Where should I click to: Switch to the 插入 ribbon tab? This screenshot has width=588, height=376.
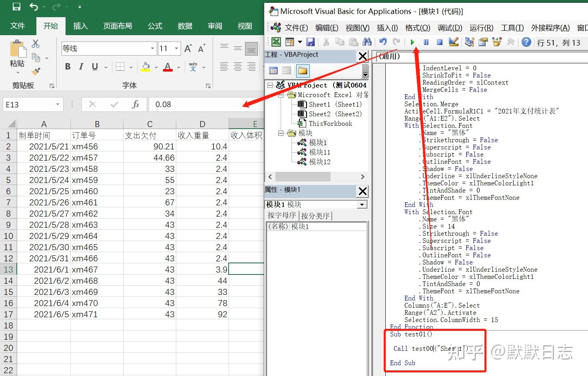pyautogui.click(x=80, y=26)
